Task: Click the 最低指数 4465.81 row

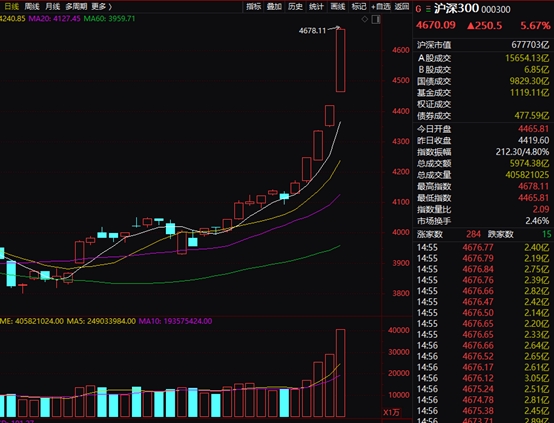Action: (x=483, y=198)
